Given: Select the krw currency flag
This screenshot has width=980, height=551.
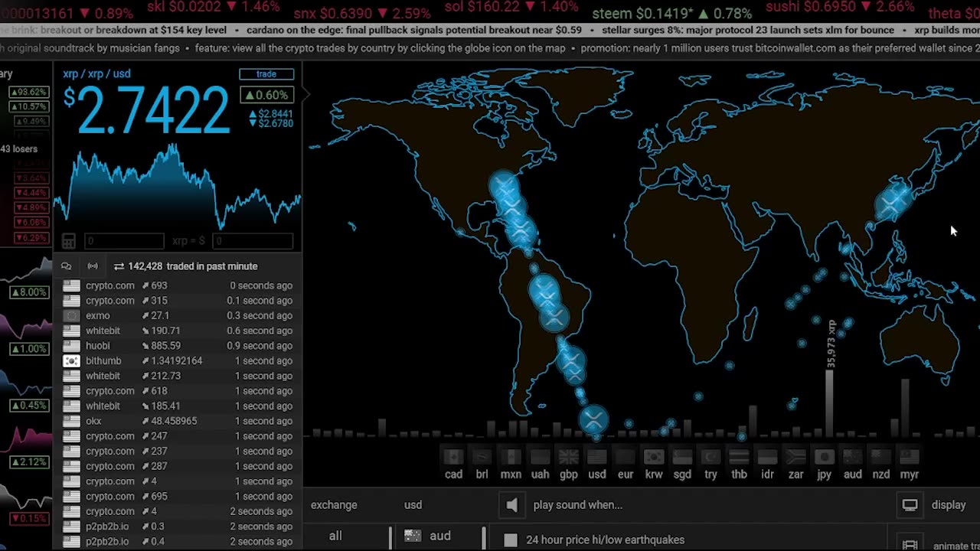Looking at the screenshot, I should tap(654, 457).
